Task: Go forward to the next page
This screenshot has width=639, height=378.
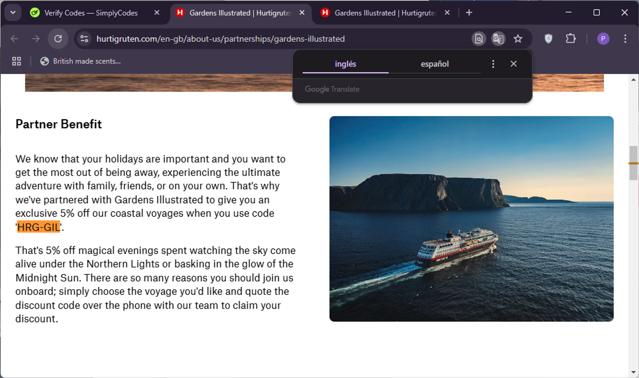Action: (36, 39)
